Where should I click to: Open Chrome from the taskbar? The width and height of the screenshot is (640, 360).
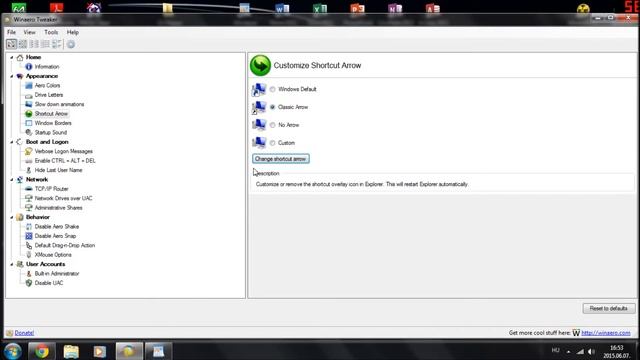pyautogui.click(x=42, y=351)
